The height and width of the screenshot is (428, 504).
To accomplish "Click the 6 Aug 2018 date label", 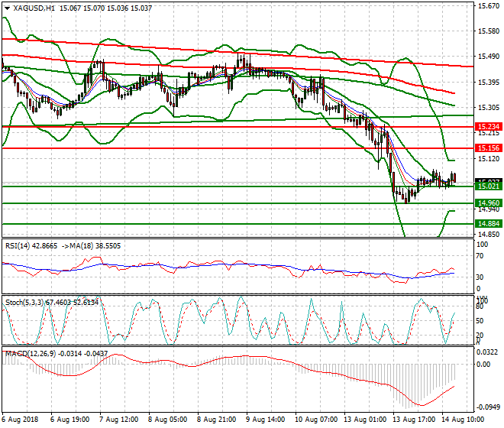I will tap(18, 420).
